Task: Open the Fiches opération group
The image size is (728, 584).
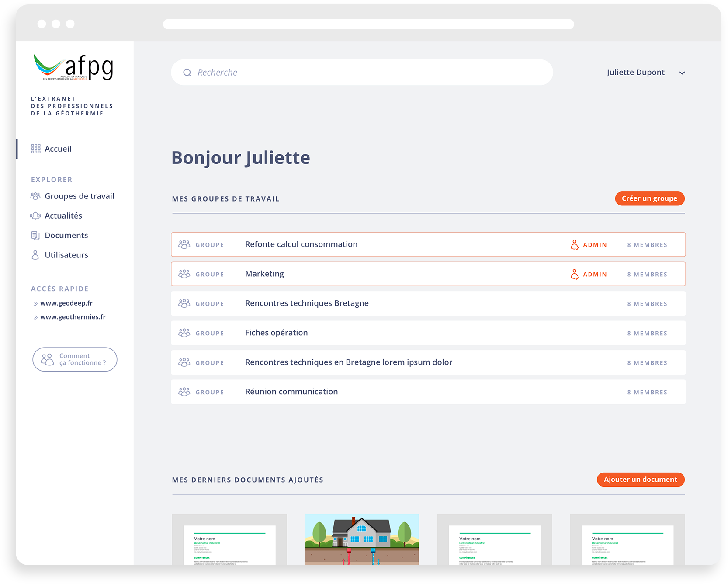Action: [x=428, y=333]
